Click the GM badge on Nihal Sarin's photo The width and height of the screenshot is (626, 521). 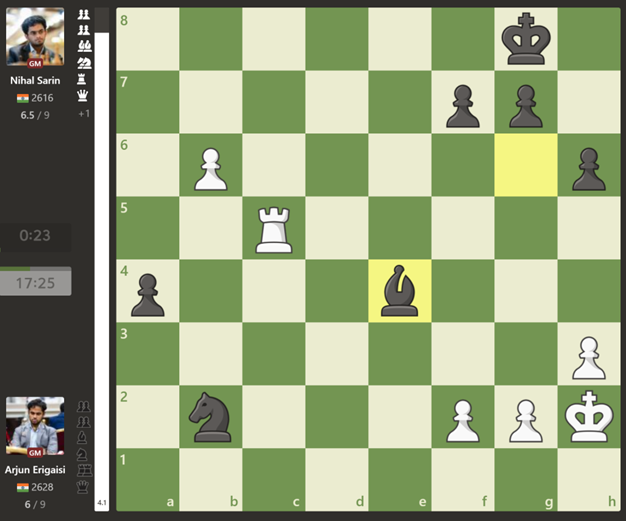point(35,63)
